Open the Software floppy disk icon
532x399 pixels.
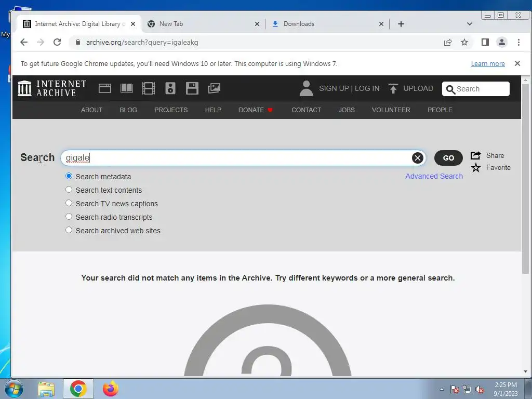(192, 88)
